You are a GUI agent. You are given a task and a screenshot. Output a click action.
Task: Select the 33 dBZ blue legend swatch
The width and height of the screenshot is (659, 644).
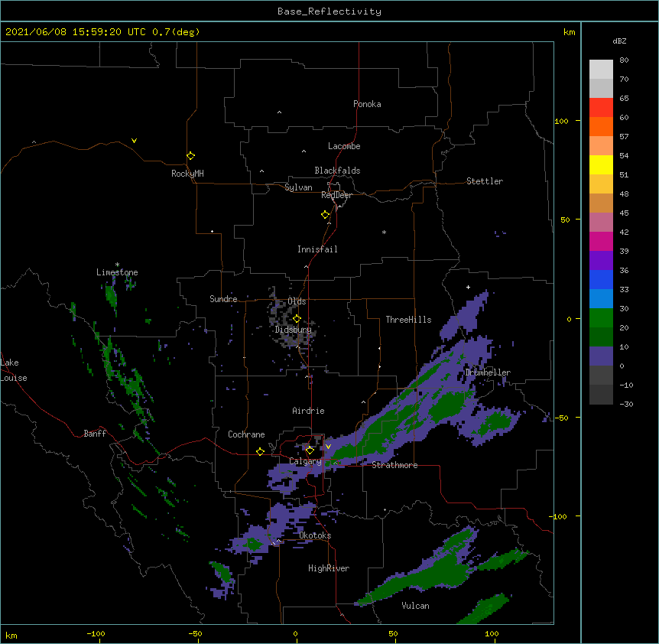tap(601, 298)
